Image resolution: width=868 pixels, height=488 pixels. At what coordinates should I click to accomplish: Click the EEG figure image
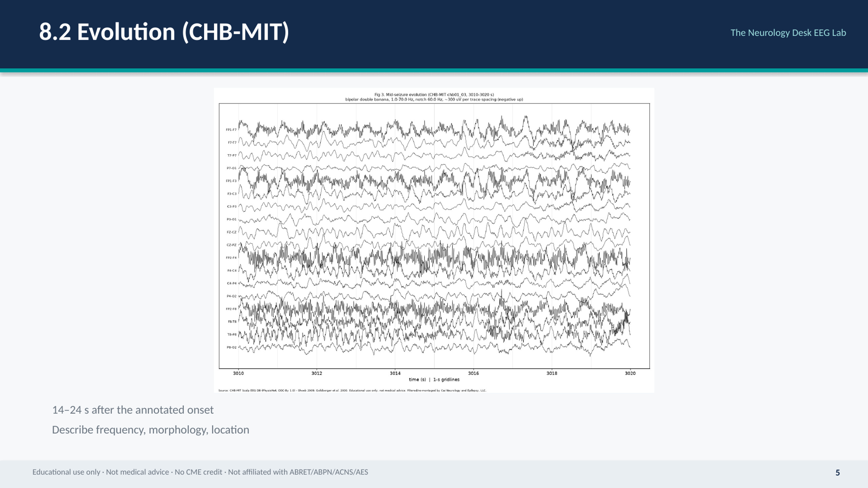(x=434, y=240)
